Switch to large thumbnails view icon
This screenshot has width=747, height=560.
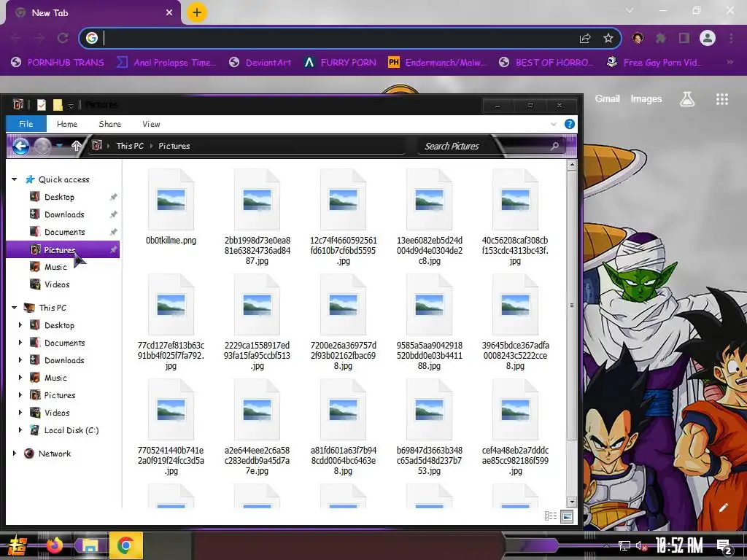pyautogui.click(x=567, y=516)
